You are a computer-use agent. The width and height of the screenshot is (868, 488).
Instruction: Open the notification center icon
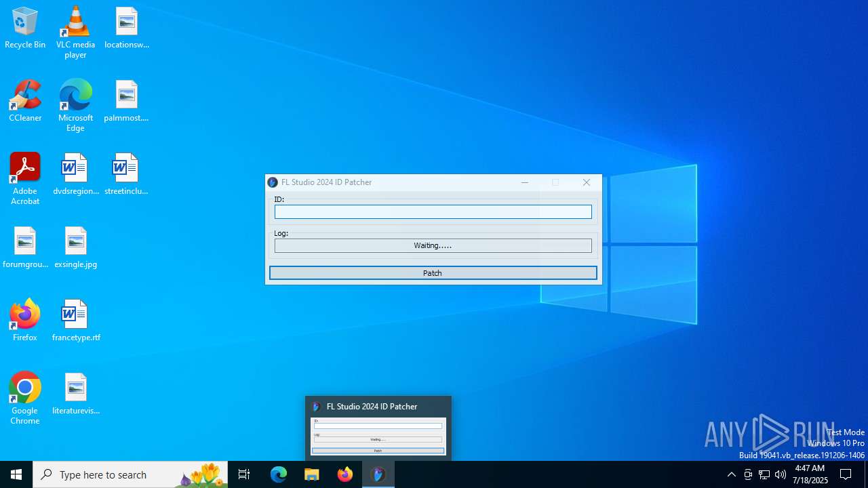tap(846, 474)
